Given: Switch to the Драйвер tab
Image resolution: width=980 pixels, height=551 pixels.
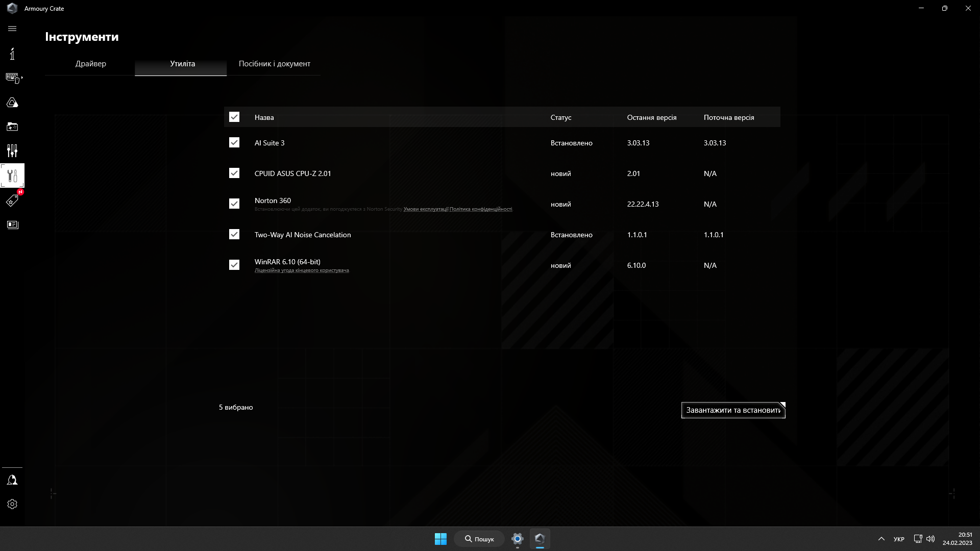Looking at the screenshot, I should pos(90,64).
